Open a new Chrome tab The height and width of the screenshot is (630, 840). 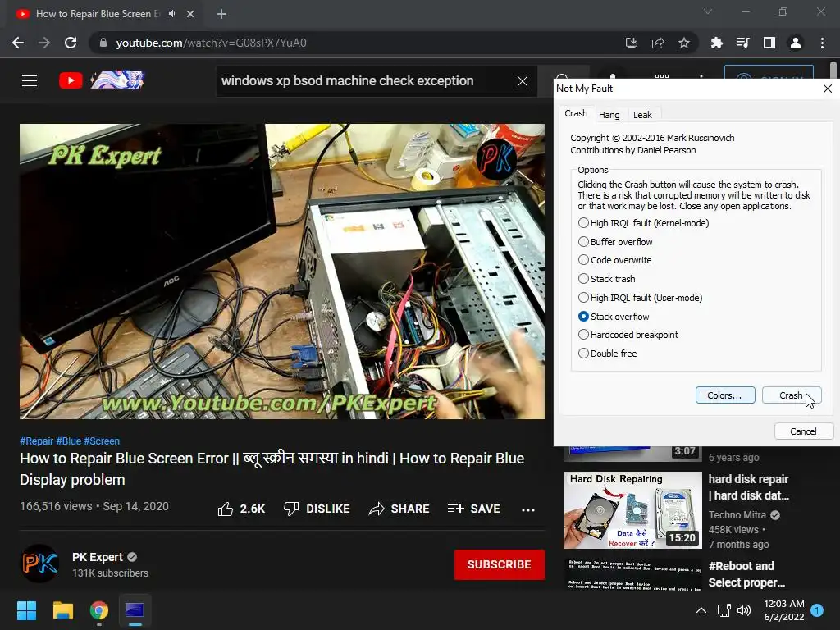(x=221, y=14)
